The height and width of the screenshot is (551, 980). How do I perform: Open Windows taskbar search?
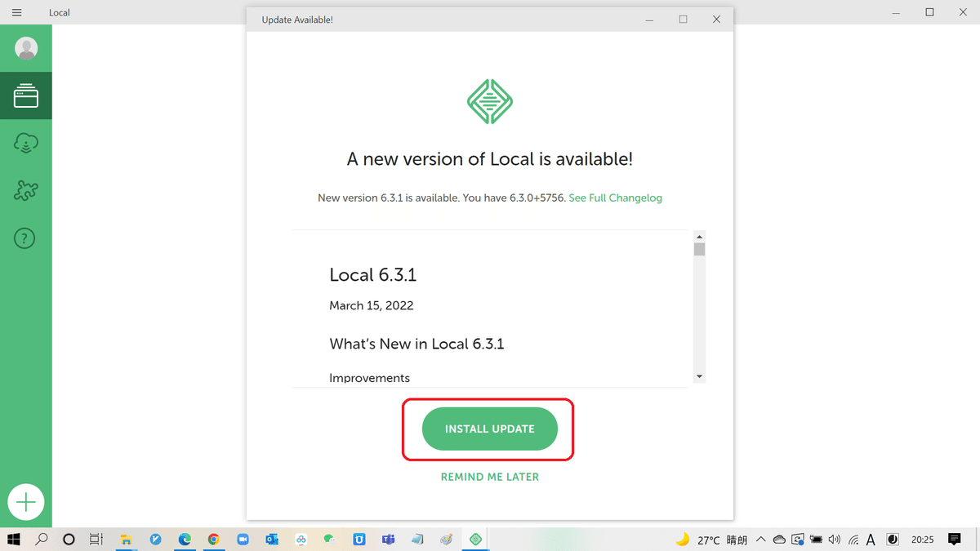(x=41, y=540)
